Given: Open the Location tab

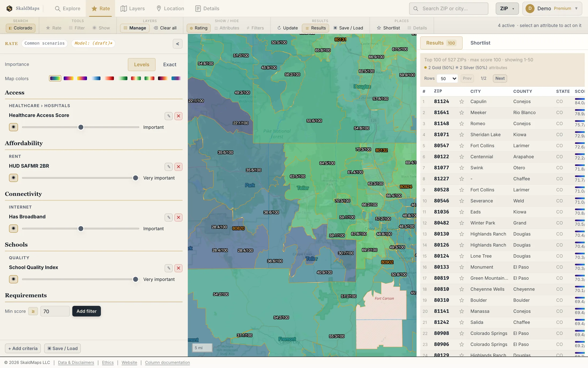Looking at the screenshot, I should [x=170, y=9].
